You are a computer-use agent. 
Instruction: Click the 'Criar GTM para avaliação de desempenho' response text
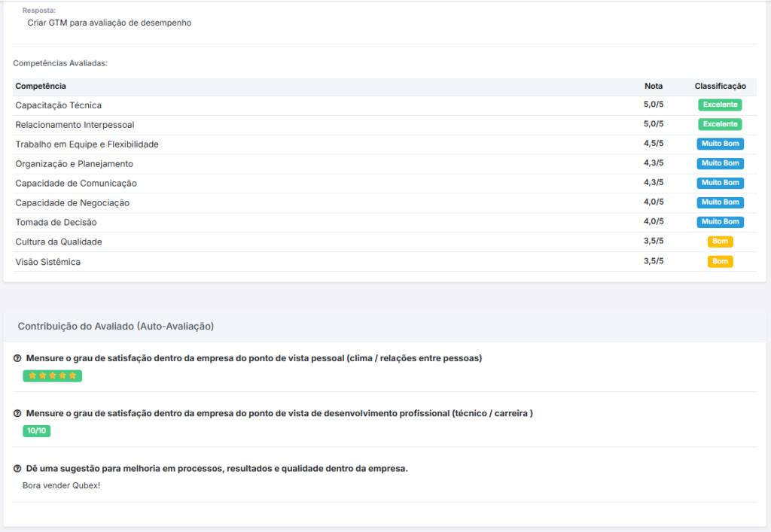(x=109, y=23)
